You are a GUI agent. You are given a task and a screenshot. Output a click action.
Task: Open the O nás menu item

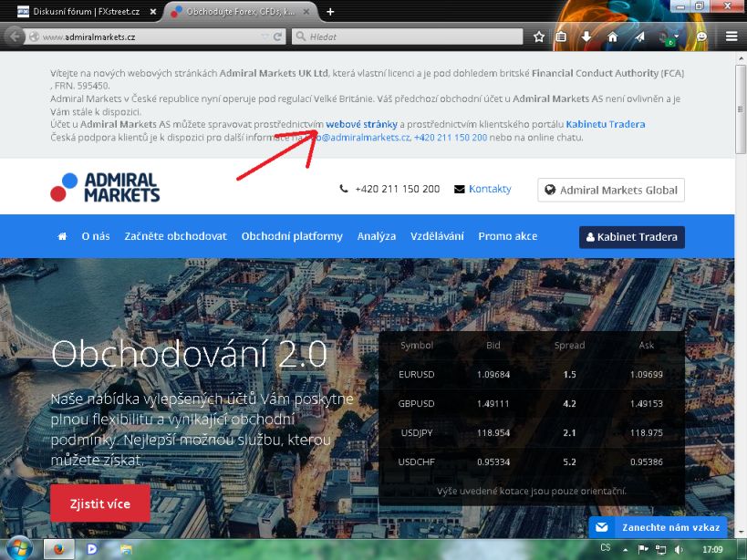[96, 236]
